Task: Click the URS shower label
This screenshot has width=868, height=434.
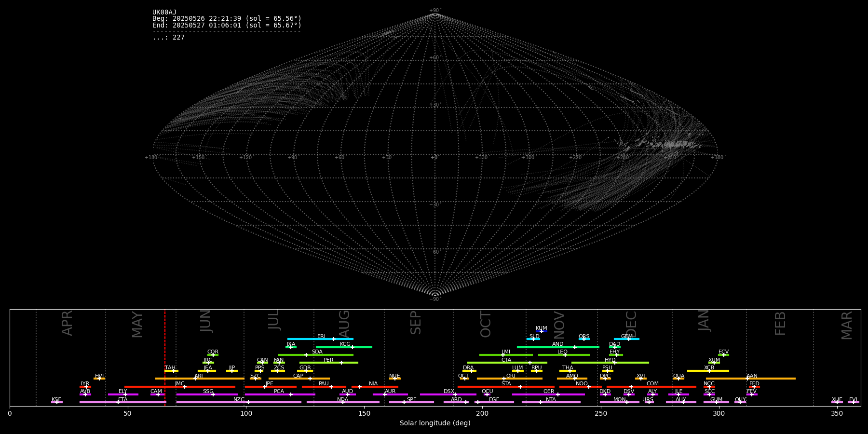Action: click(x=648, y=400)
